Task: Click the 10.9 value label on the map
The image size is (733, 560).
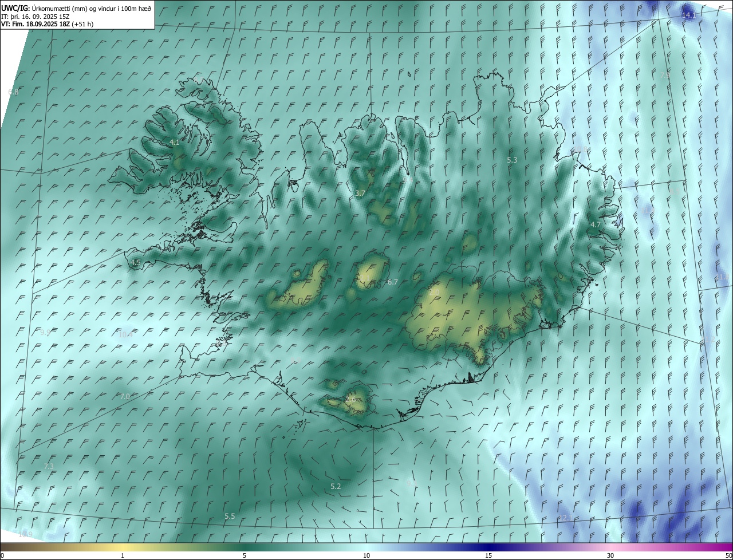Action: click(25, 535)
